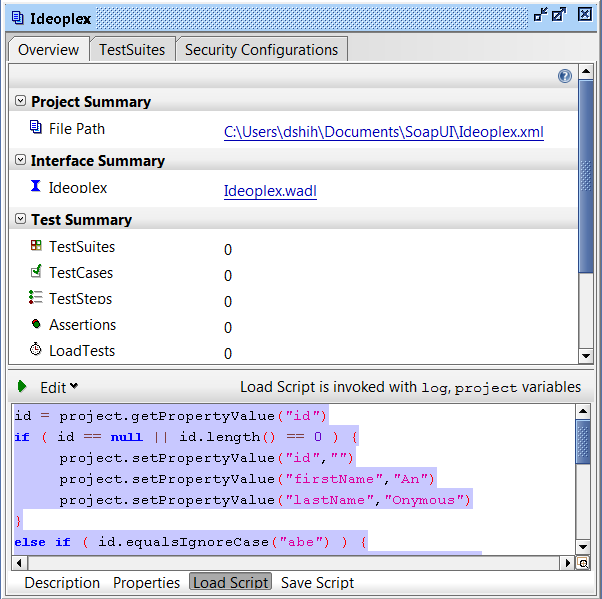
Task: Click script editor scroll left arrow
Action: coord(19,563)
